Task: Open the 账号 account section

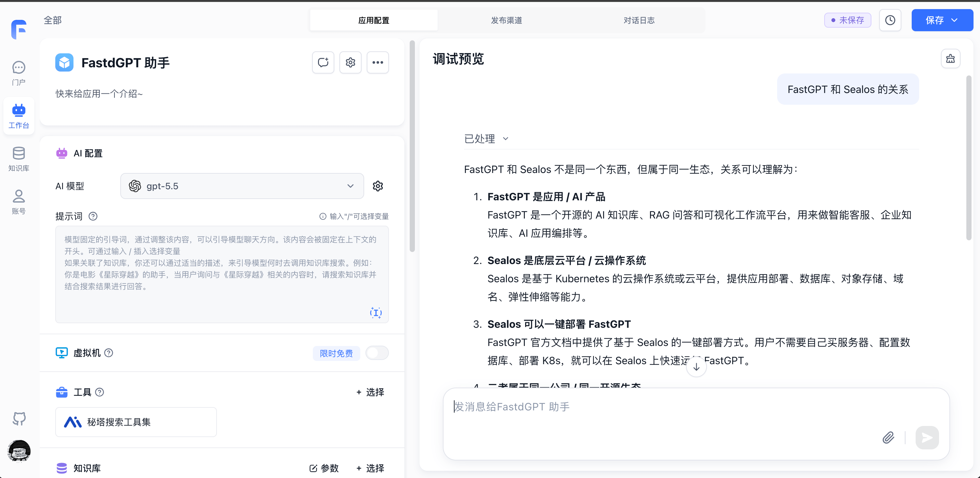Action: point(19,202)
